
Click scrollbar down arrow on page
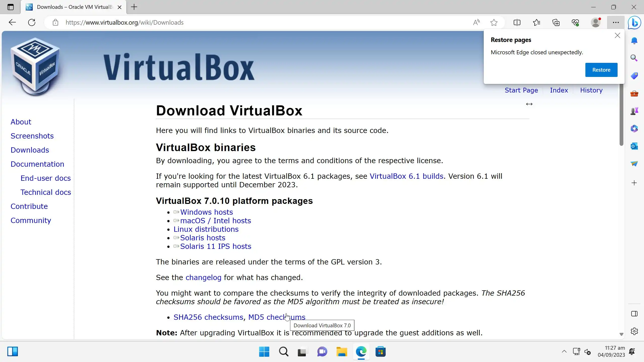pyautogui.click(x=621, y=334)
